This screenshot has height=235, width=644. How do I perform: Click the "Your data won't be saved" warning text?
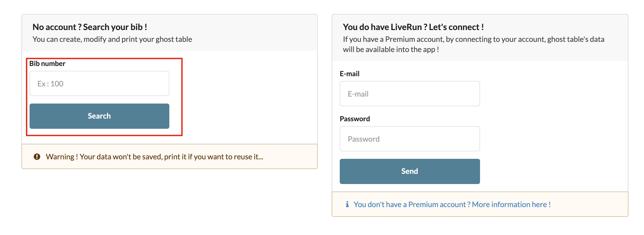coord(171,157)
